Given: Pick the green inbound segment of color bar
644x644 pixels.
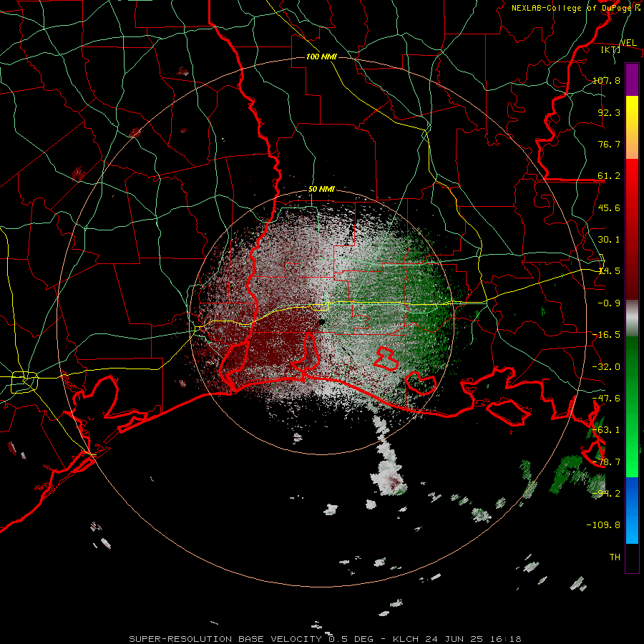Looking at the screenshot, I should (632, 406).
